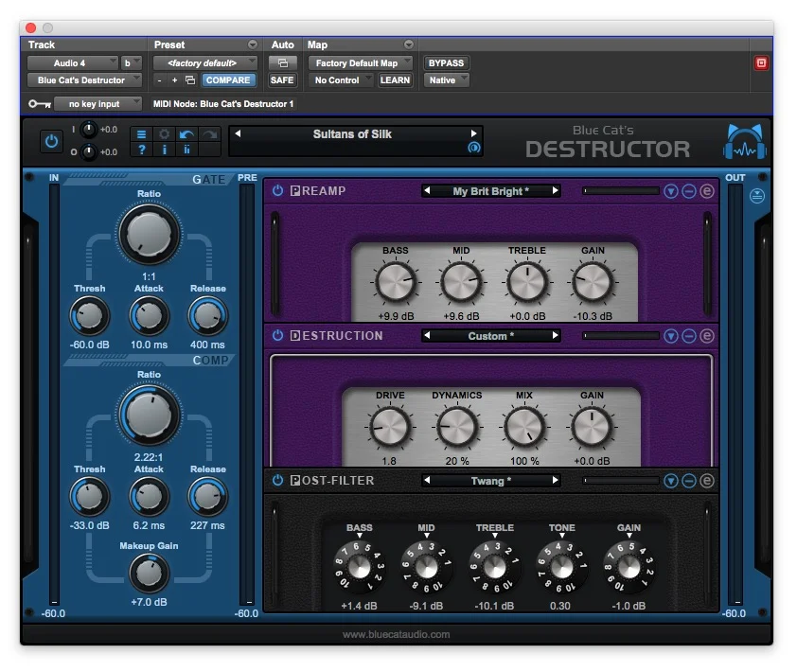797x672 pixels.
Task: Click the Gate Ratio knob
Action: click(x=149, y=235)
